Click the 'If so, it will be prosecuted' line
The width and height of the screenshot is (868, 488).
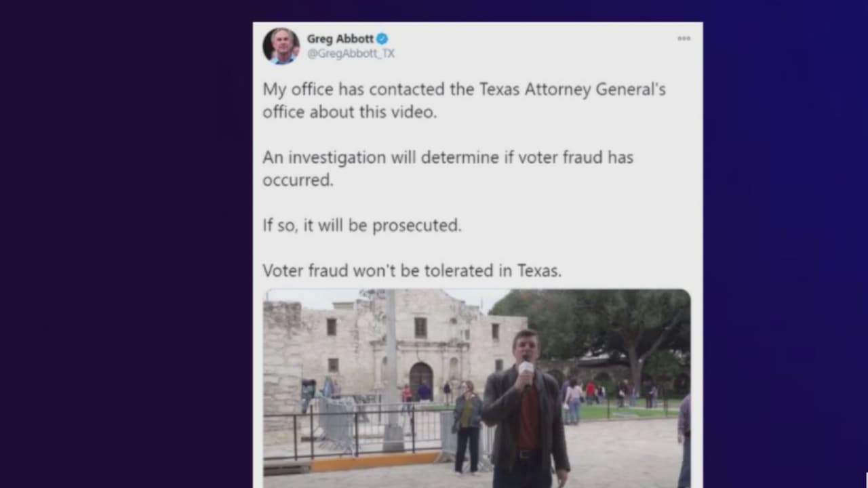coord(362,225)
